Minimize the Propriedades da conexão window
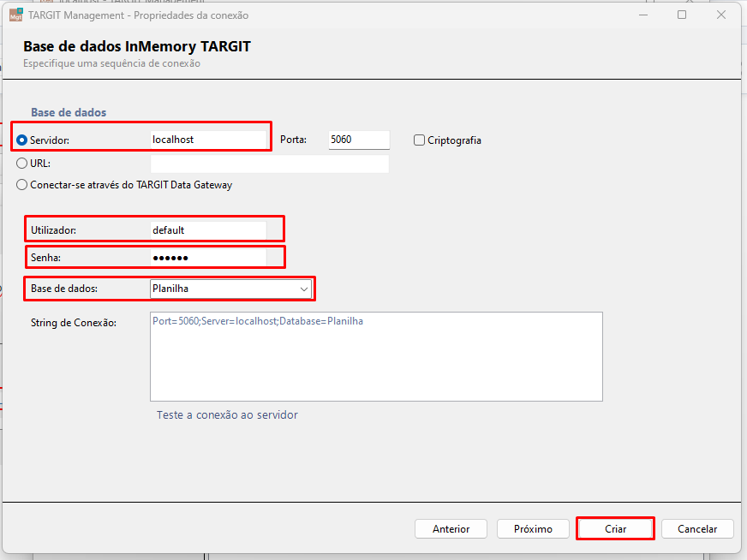 643,15
